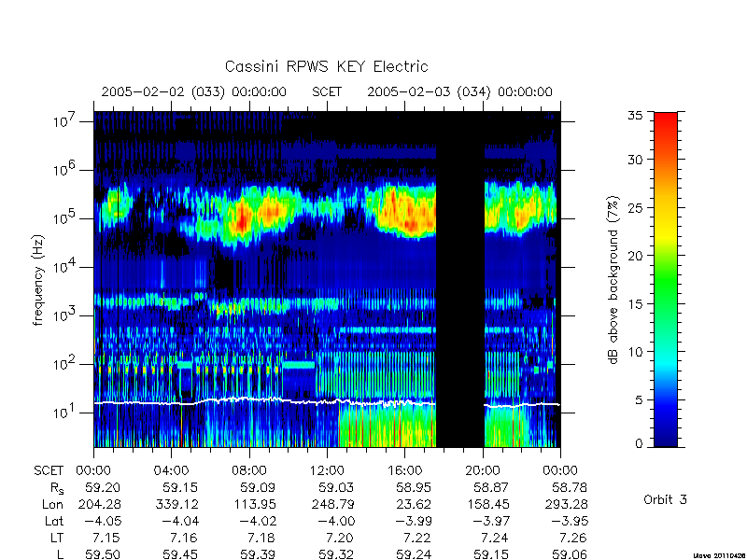Click the Lon value 293.28
Image resolution: width=747 pixels, height=560 pixels.
pos(566,504)
